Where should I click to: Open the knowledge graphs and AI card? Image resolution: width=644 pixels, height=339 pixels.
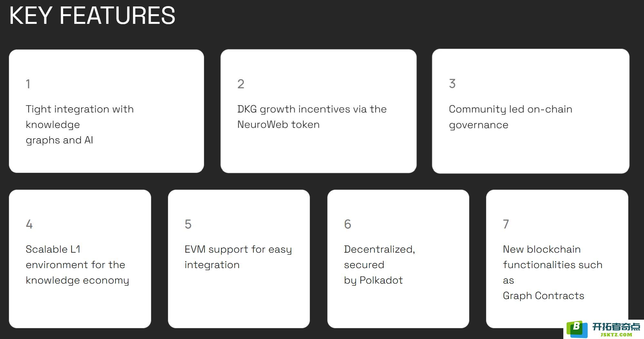pos(106,111)
